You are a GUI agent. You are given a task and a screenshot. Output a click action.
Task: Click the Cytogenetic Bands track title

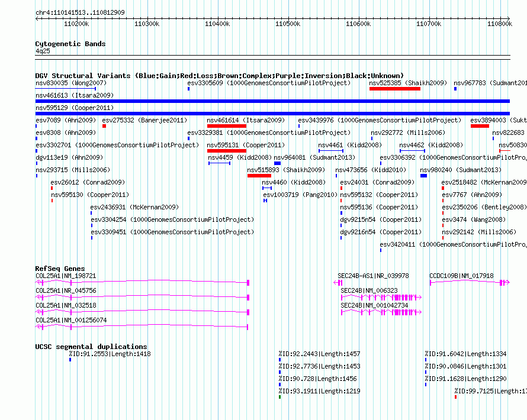click(x=70, y=44)
